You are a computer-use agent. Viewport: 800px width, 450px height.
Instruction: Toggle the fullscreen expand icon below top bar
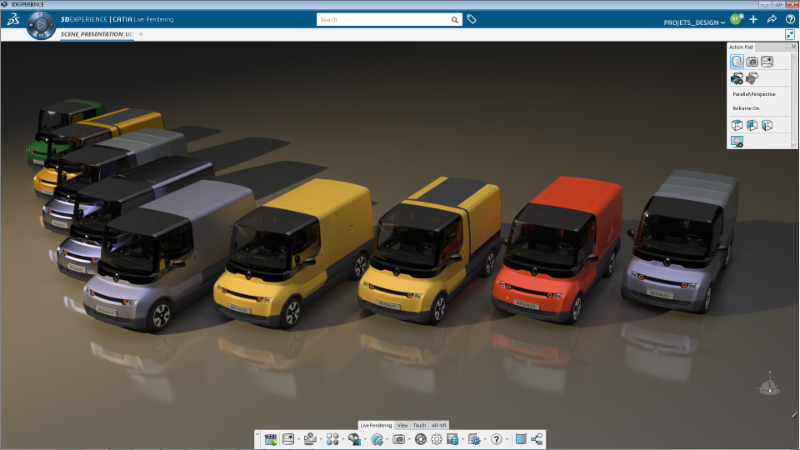pyautogui.click(x=790, y=34)
